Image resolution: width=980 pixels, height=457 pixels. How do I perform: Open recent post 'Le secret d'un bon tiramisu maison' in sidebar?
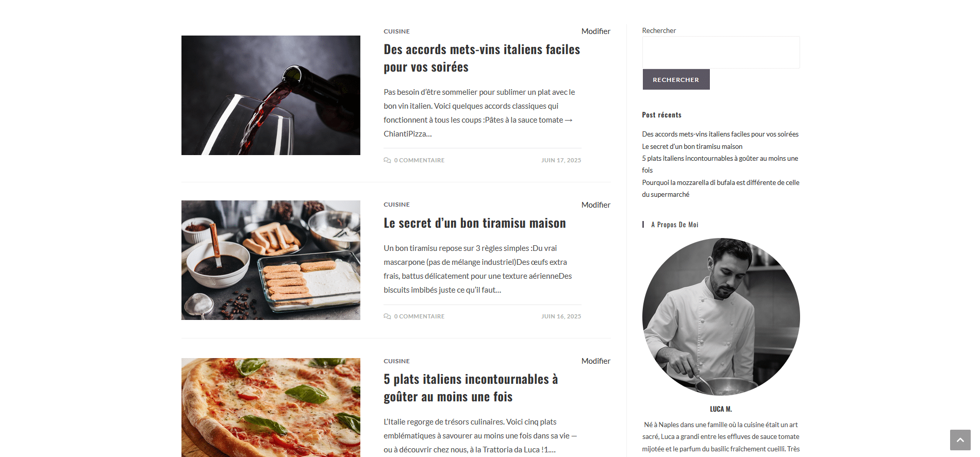click(692, 146)
